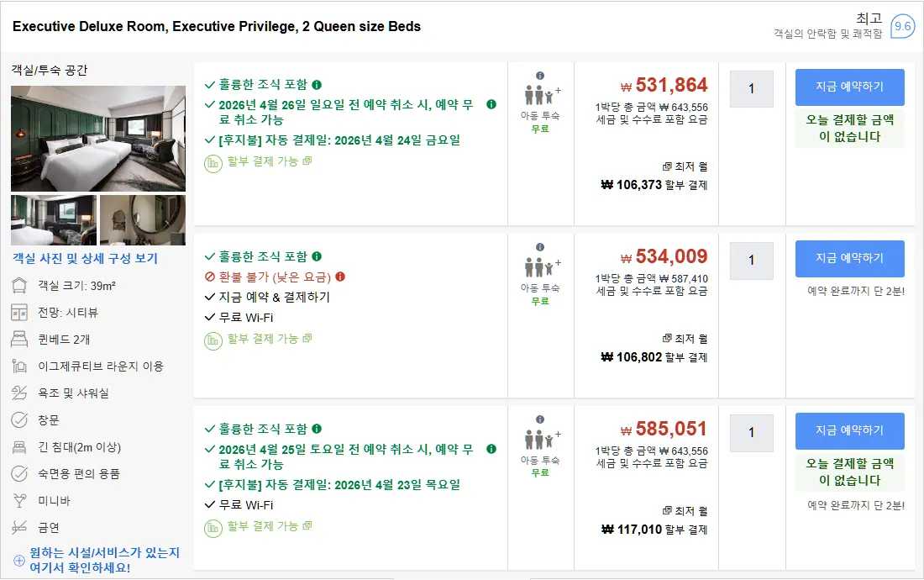Open 객실 사진 및 상세 구성 보기 link
The image size is (924, 580).
click(x=86, y=258)
